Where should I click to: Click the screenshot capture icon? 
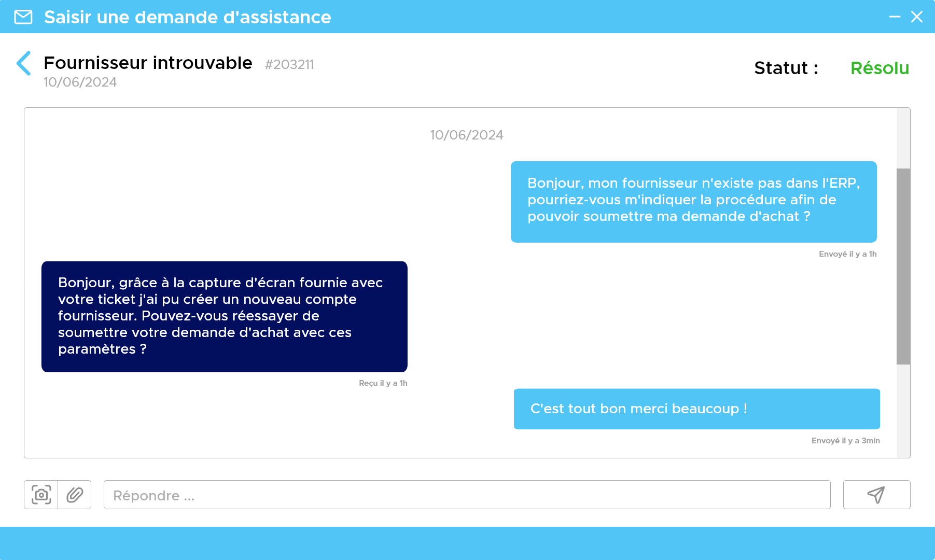(x=41, y=495)
